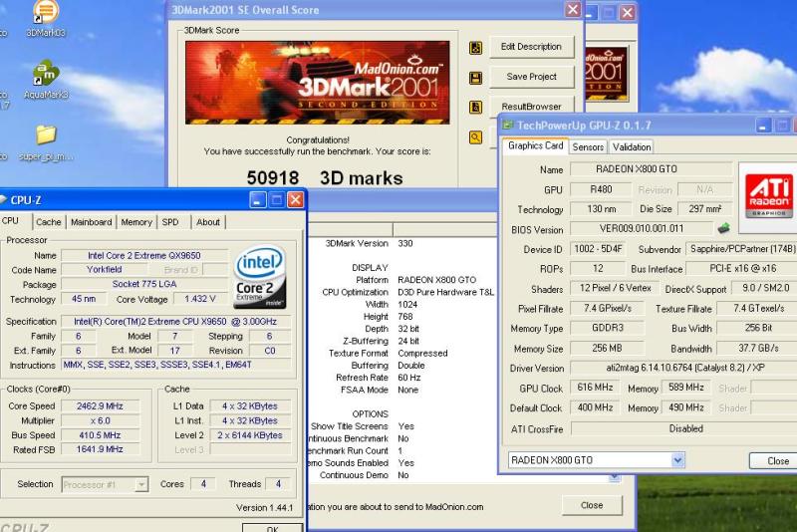Click the Code Name Yorkfield value
This screenshot has height=532, width=797.
tap(105, 269)
